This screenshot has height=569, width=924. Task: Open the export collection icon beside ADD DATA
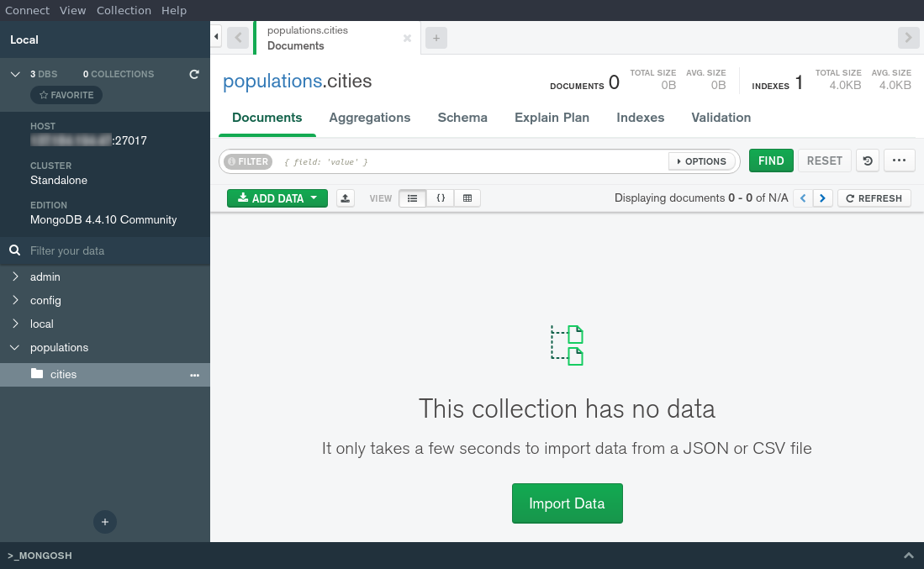click(x=345, y=198)
